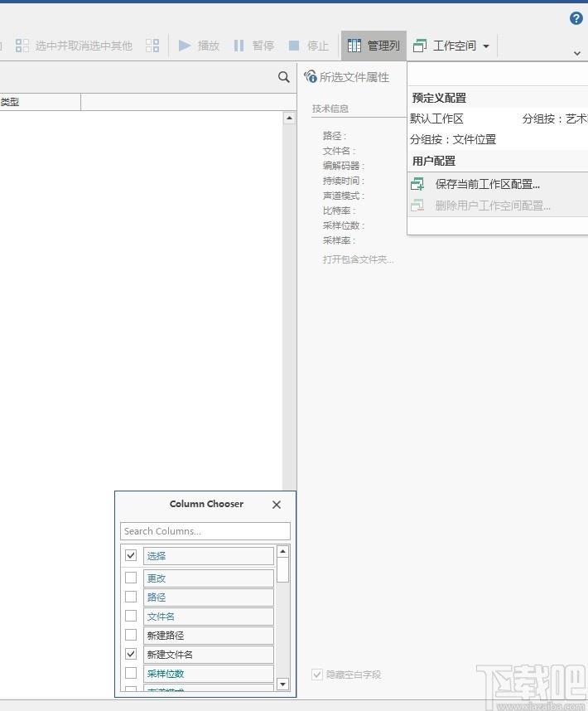Click the 采样位数 column label in chooser
This screenshot has width=588, height=711.
(209, 674)
